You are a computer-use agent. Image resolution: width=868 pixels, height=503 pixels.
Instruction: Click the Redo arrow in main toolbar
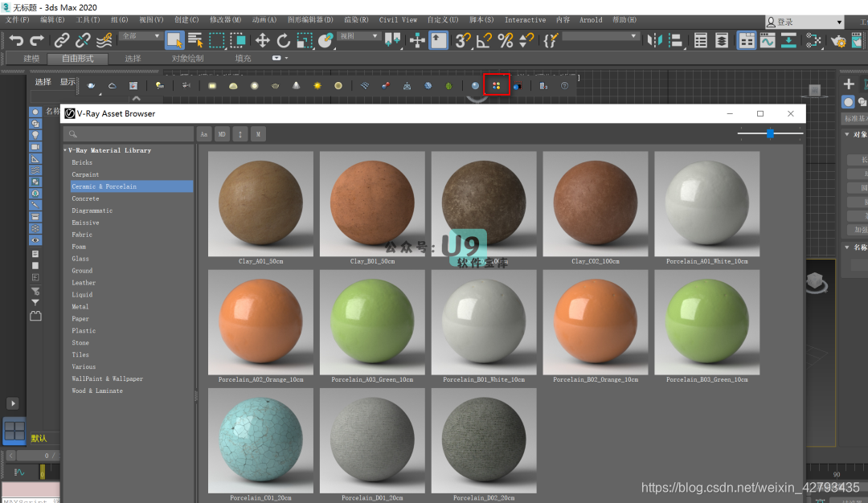click(36, 40)
